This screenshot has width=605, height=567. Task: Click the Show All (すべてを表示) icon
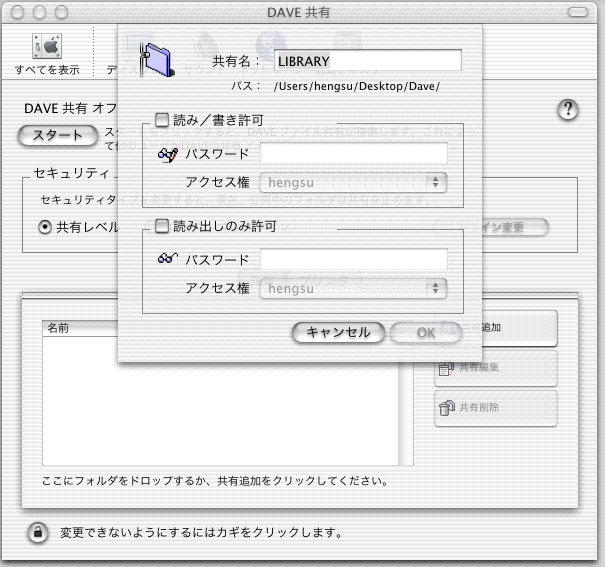click(x=47, y=46)
